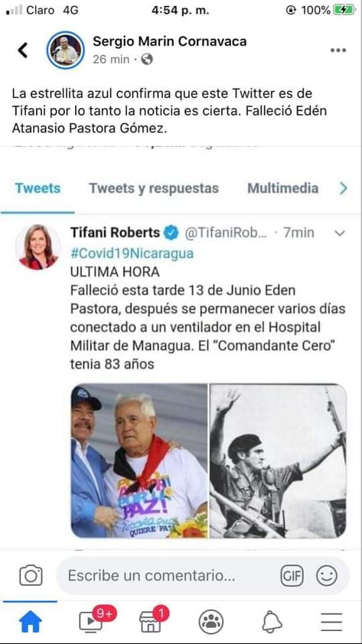Switch to the Multimedia tab

(x=282, y=188)
